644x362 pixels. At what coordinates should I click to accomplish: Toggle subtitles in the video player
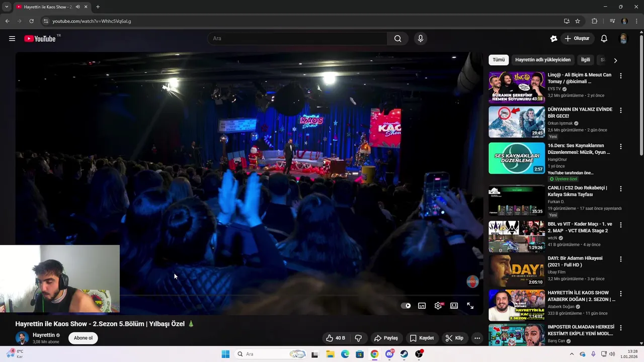coord(422,306)
